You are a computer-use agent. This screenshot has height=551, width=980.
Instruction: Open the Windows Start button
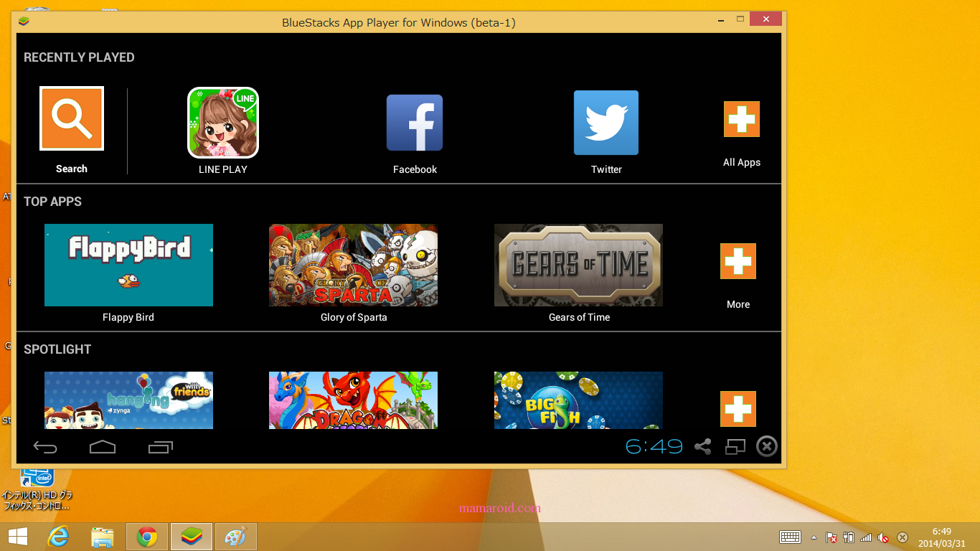tap(18, 537)
